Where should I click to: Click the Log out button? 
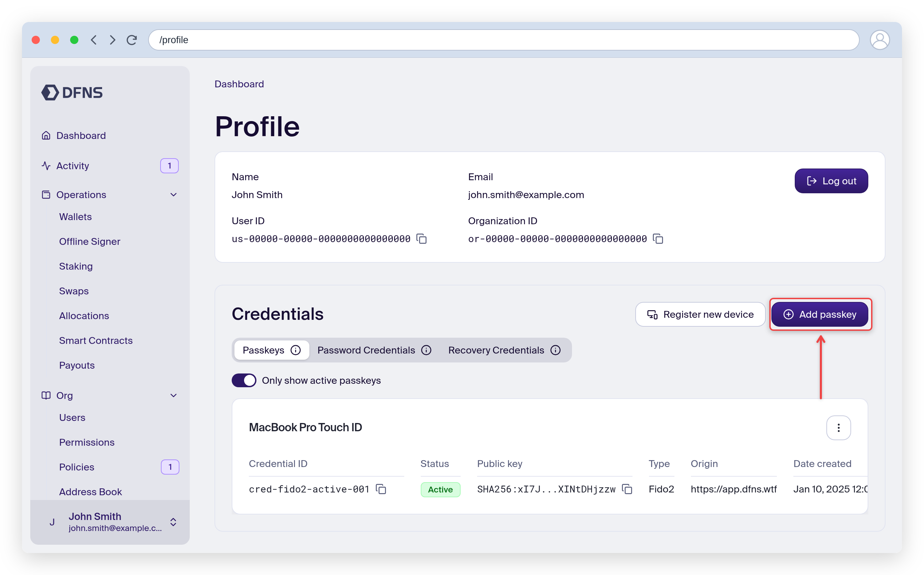(831, 181)
